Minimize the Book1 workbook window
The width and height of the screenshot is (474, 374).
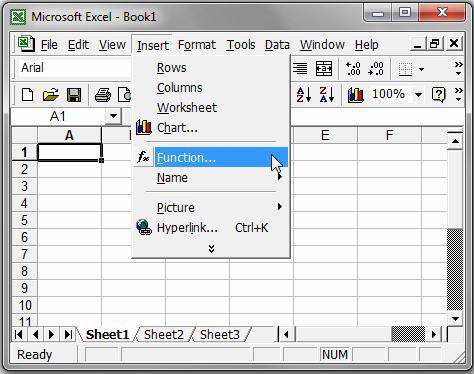(x=417, y=44)
